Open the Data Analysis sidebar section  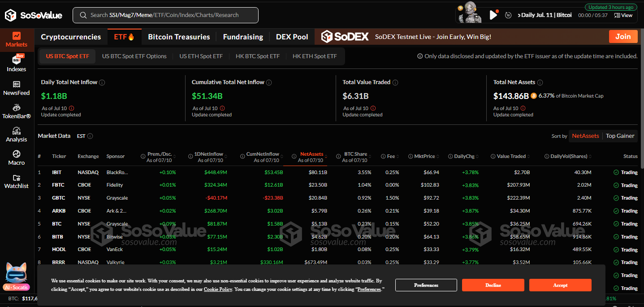click(17, 135)
